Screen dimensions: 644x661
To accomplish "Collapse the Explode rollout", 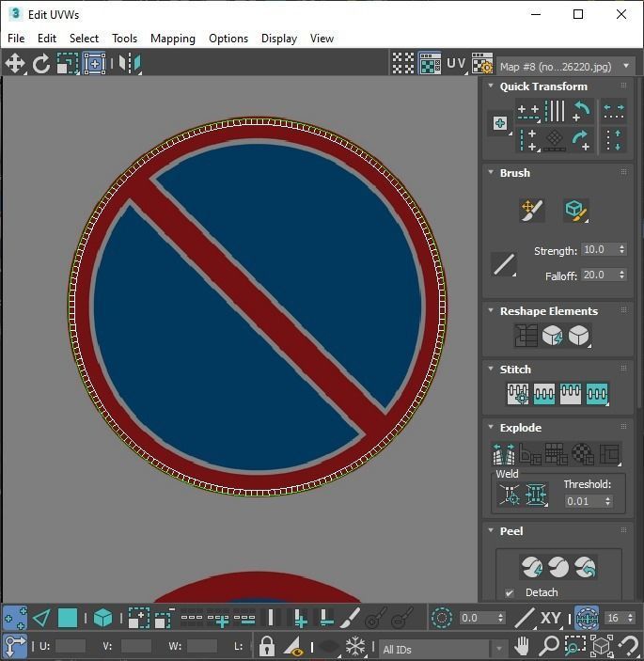I will 491,427.
